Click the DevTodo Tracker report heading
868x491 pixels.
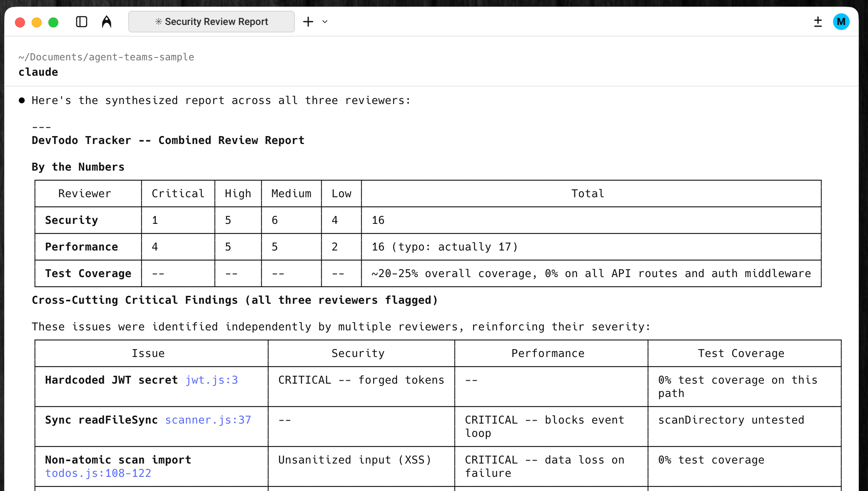167,140
